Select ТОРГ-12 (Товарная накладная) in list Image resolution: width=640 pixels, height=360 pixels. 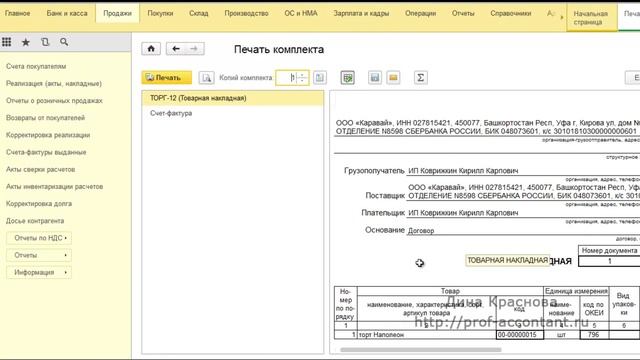[233, 98]
